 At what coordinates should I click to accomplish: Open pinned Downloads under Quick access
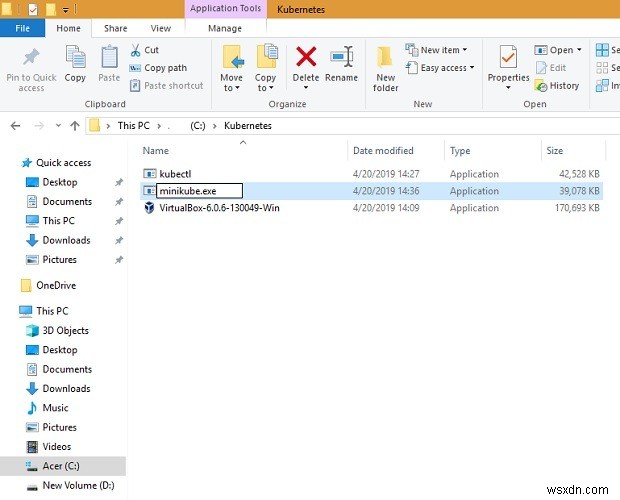pos(66,240)
